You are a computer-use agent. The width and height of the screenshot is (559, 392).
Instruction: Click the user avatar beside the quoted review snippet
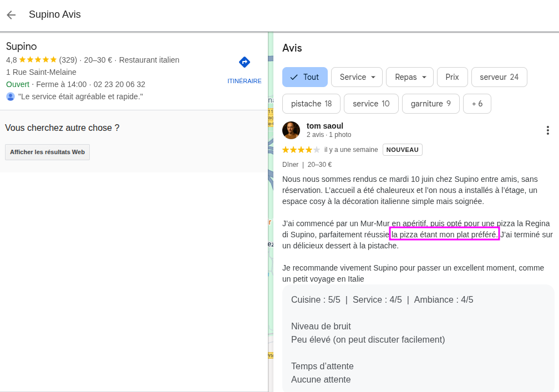point(11,96)
